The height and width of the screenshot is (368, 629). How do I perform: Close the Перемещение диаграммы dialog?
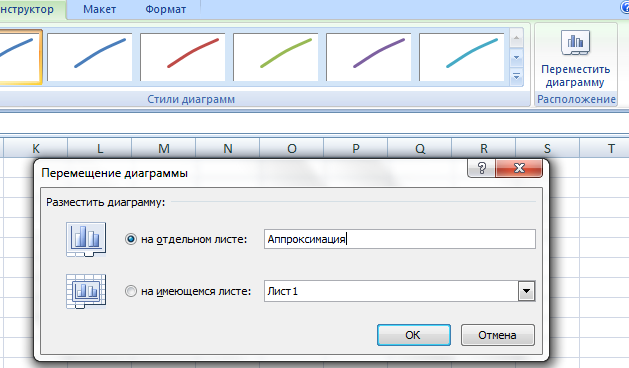point(519,168)
